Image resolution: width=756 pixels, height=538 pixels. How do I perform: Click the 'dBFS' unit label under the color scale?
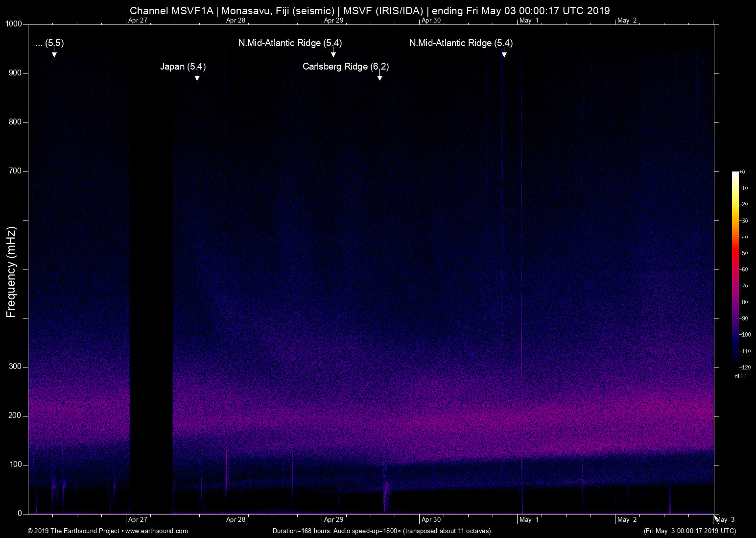point(740,376)
